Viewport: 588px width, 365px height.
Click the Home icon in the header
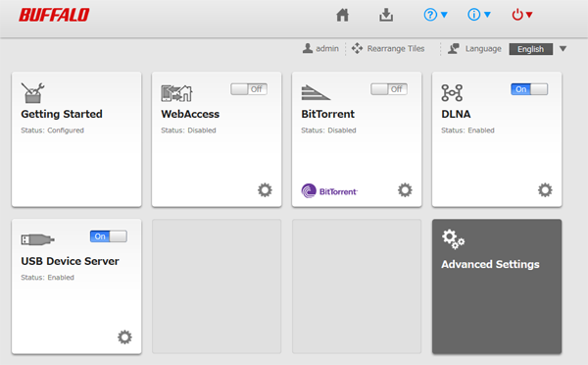point(342,15)
